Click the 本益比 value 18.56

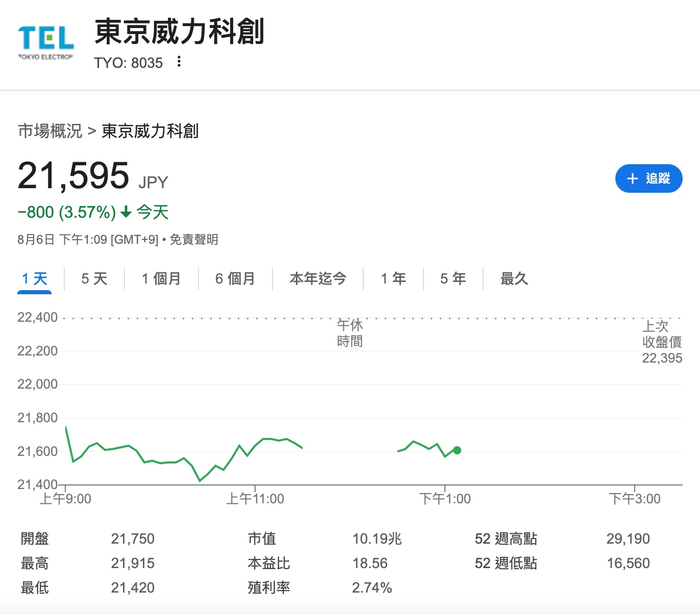[x=370, y=564]
